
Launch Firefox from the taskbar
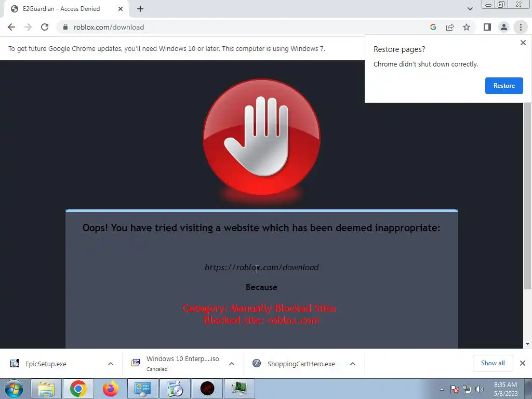[111, 389]
